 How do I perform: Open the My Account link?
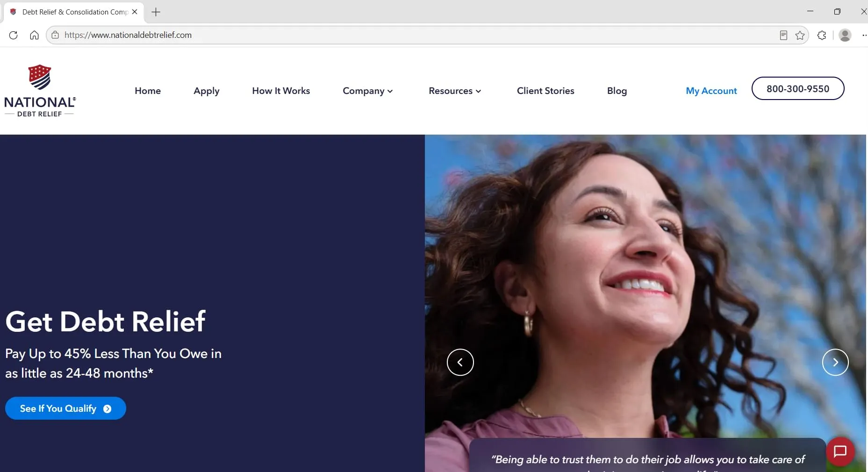click(711, 91)
